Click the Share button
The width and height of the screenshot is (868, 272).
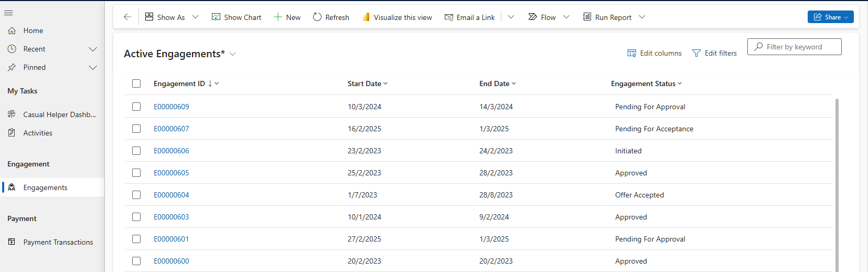830,17
